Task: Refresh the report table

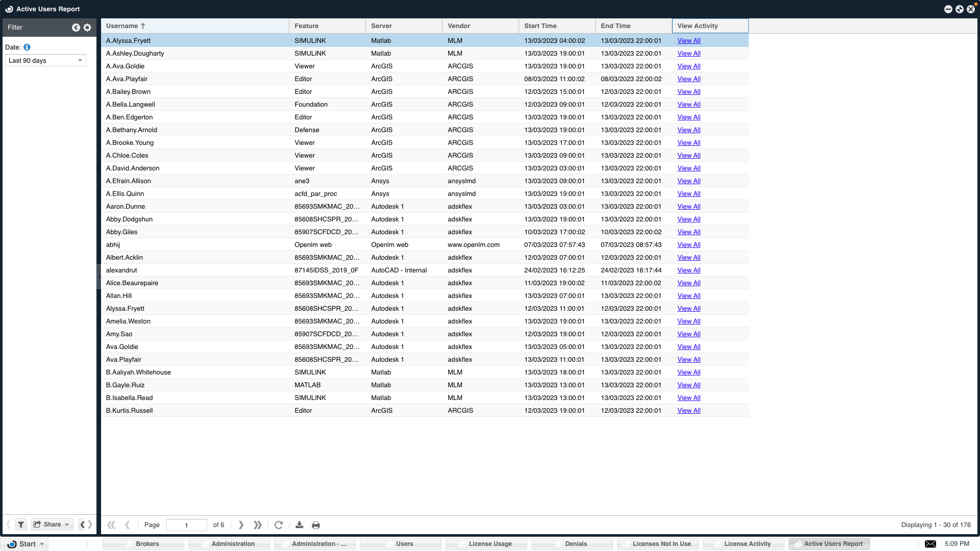Action: pyautogui.click(x=279, y=525)
